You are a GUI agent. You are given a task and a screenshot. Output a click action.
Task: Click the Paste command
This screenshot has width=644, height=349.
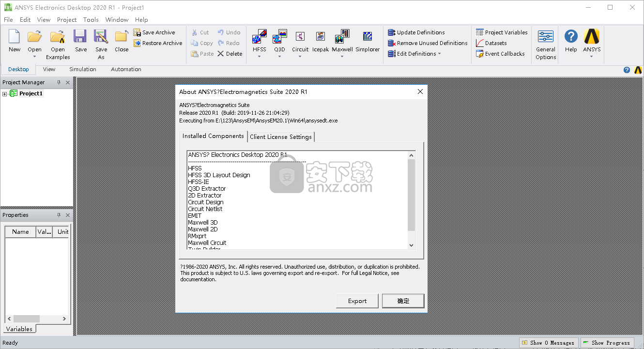point(202,54)
